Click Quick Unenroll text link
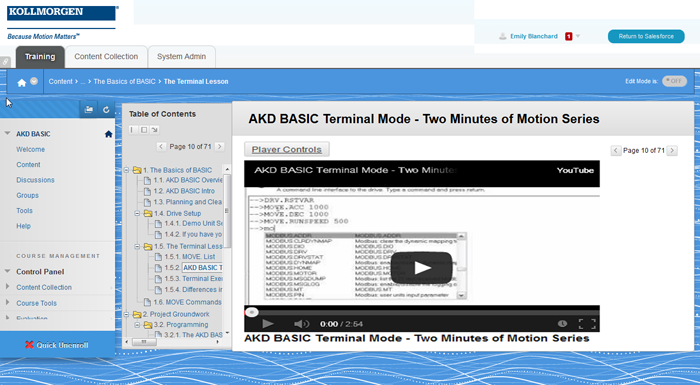The image size is (700, 385). [62, 345]
